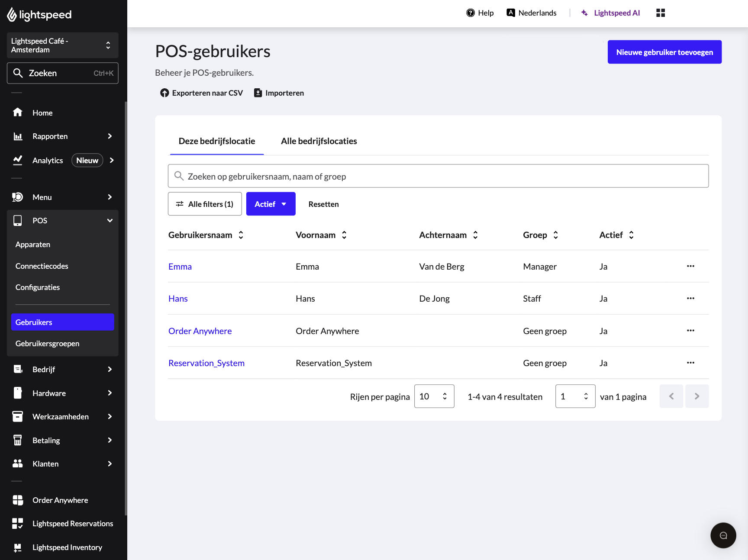Open the Reservation_System user link
The height and width of the screenshot is (560, 748).
[206, 363]
